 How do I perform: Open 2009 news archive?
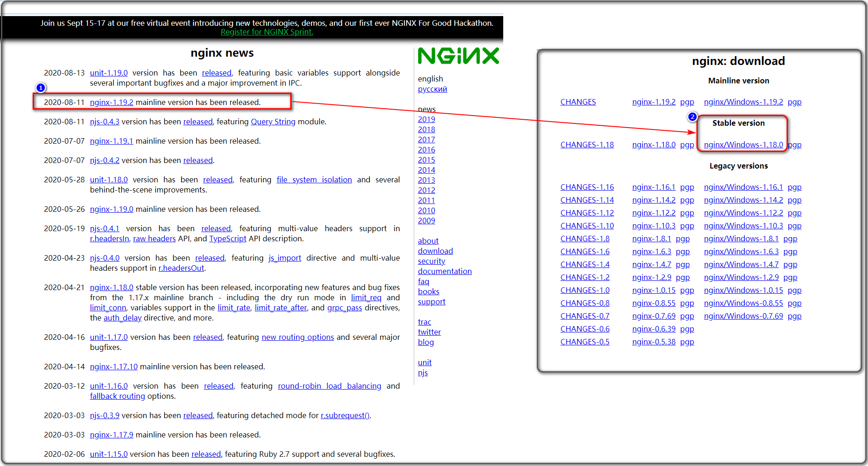[426, 221]
